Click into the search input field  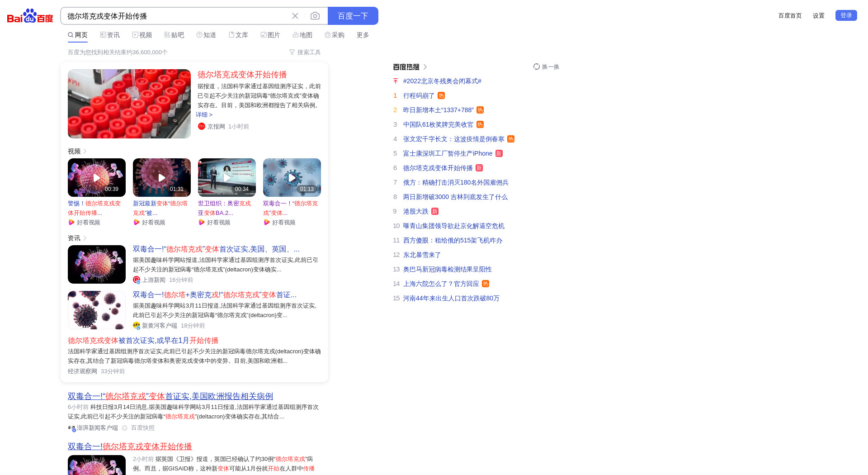point(176,16)
